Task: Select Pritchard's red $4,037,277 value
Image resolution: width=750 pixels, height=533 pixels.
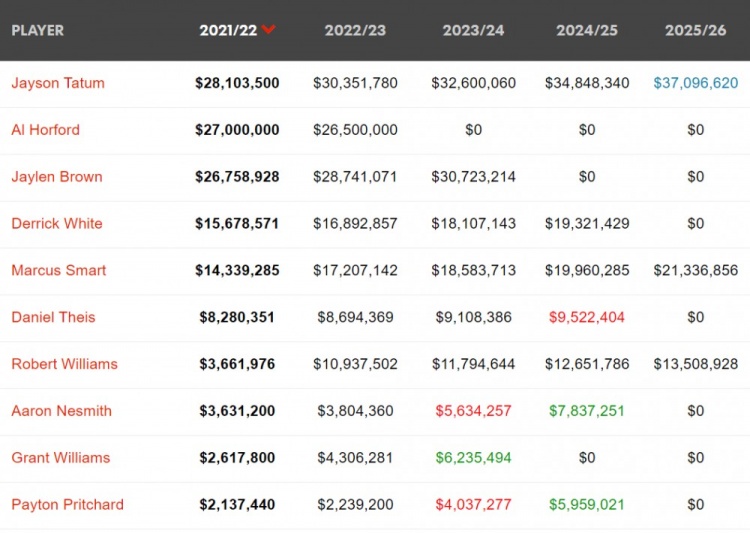Action: click(473, 505)
